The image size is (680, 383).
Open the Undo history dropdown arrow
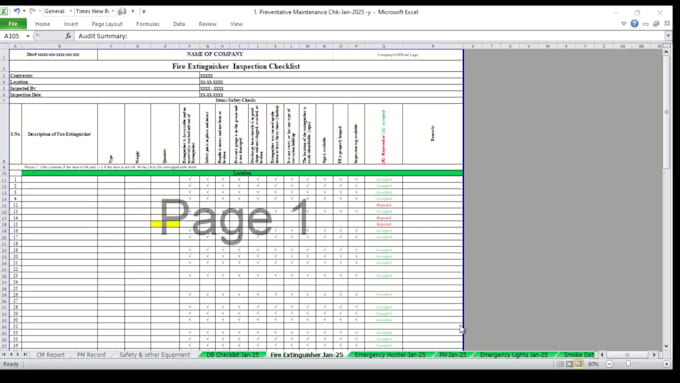24,11
